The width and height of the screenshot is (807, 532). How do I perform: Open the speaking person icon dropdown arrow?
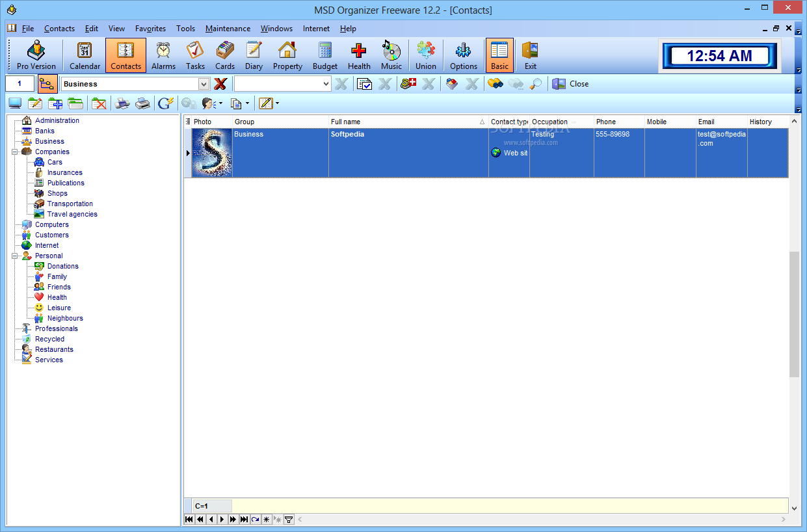pos(220,103)
